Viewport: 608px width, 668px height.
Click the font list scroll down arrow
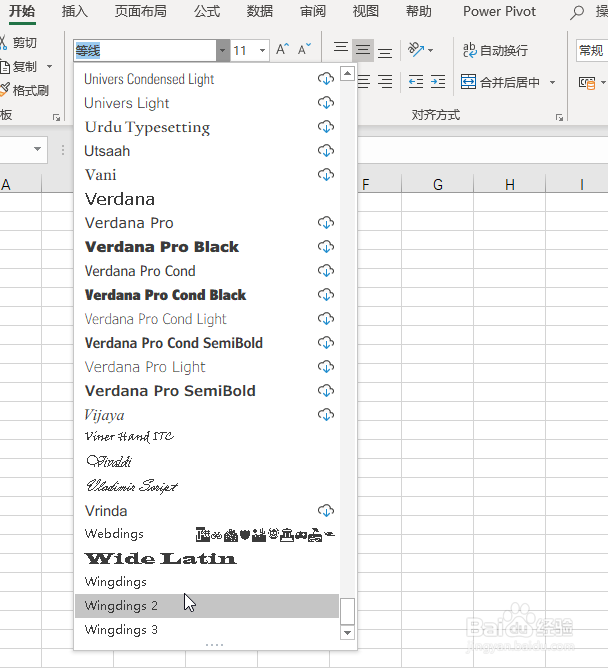point(348,633)
